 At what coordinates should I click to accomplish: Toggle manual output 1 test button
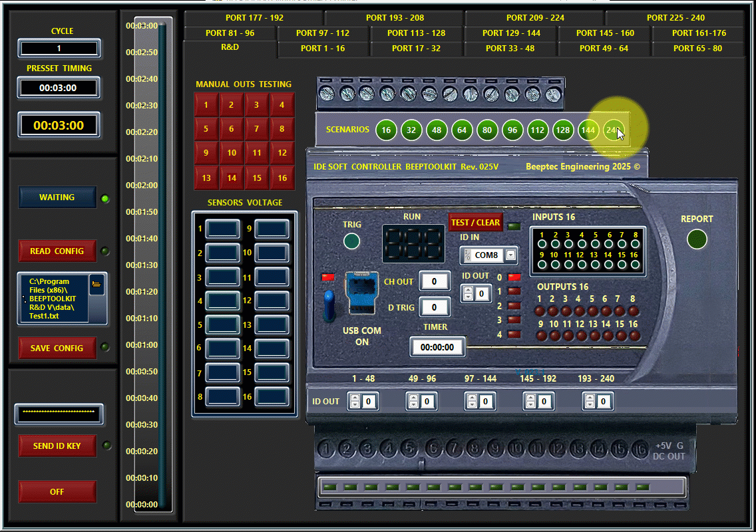pyautogui.click(x=206, y=104)
